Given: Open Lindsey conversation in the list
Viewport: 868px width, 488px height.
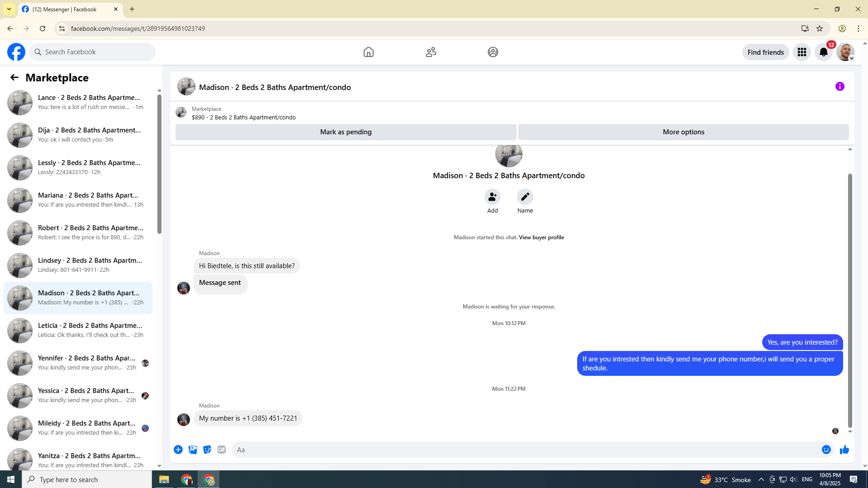Looking at the screenshot, I should [x=78, y=265].
